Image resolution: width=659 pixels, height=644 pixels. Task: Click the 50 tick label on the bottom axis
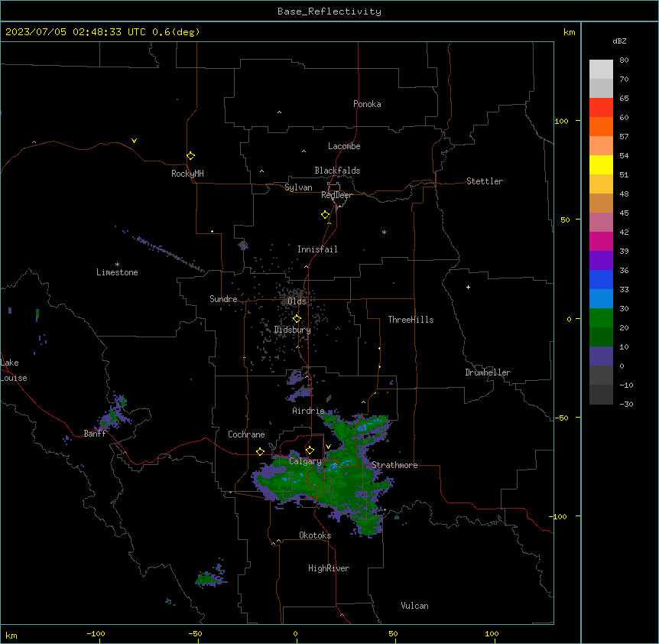[393, 633]
